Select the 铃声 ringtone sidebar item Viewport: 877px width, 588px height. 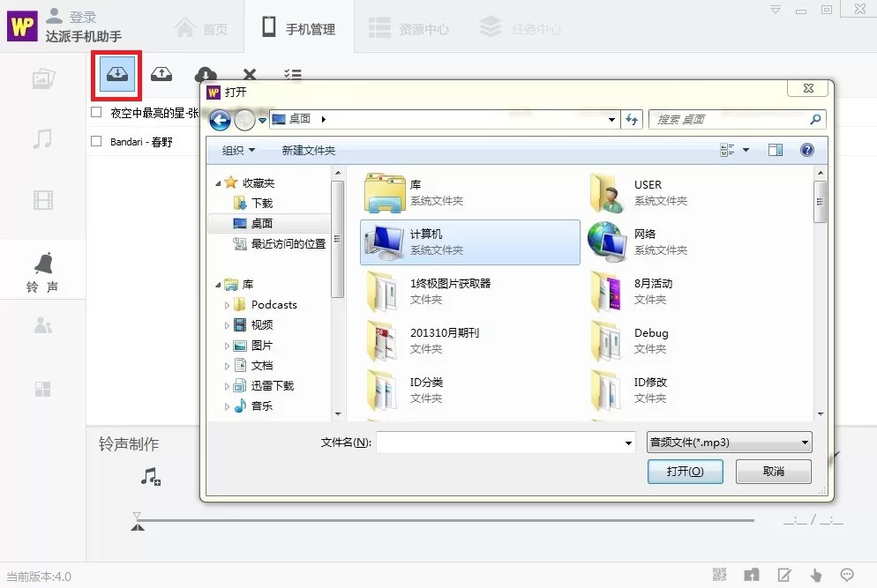coord(42,272)
